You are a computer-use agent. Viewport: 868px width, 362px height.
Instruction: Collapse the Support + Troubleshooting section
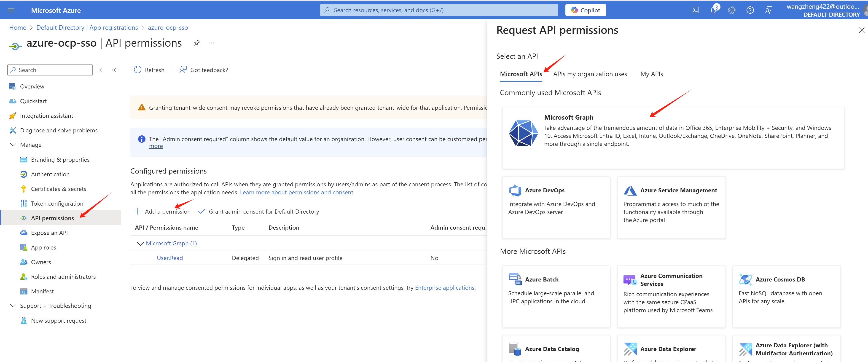click(x=13, y=306)
